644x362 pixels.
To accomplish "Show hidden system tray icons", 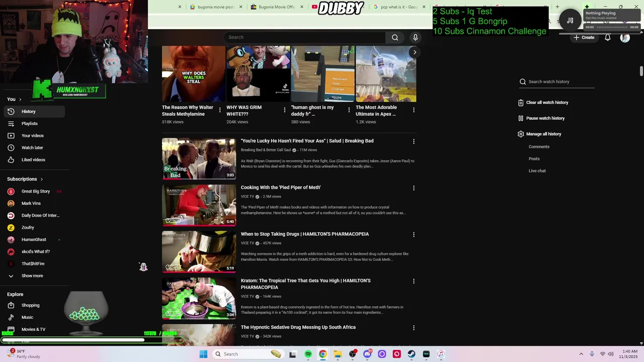I will (581, 354).
